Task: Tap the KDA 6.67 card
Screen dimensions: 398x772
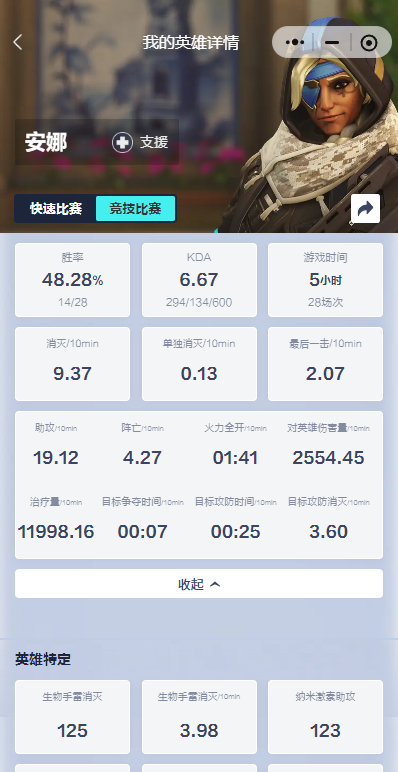Action: 199,280
